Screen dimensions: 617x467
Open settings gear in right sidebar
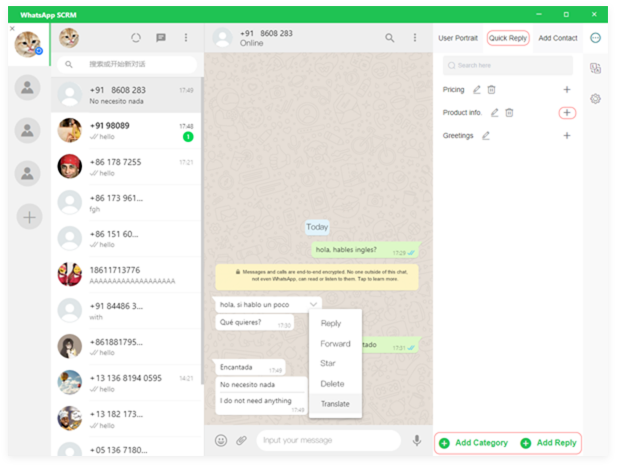[x=596, y=98]
